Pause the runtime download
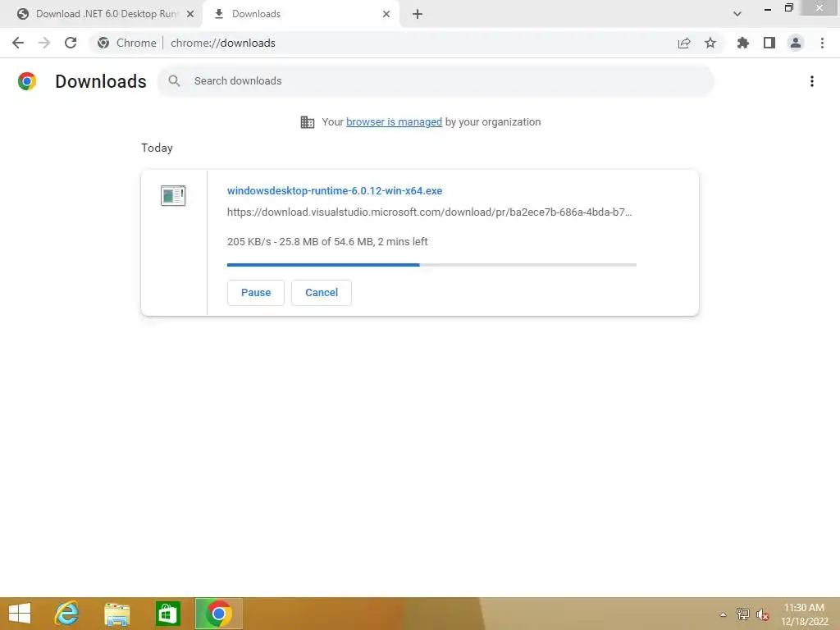840x630 pixels. 256,293
